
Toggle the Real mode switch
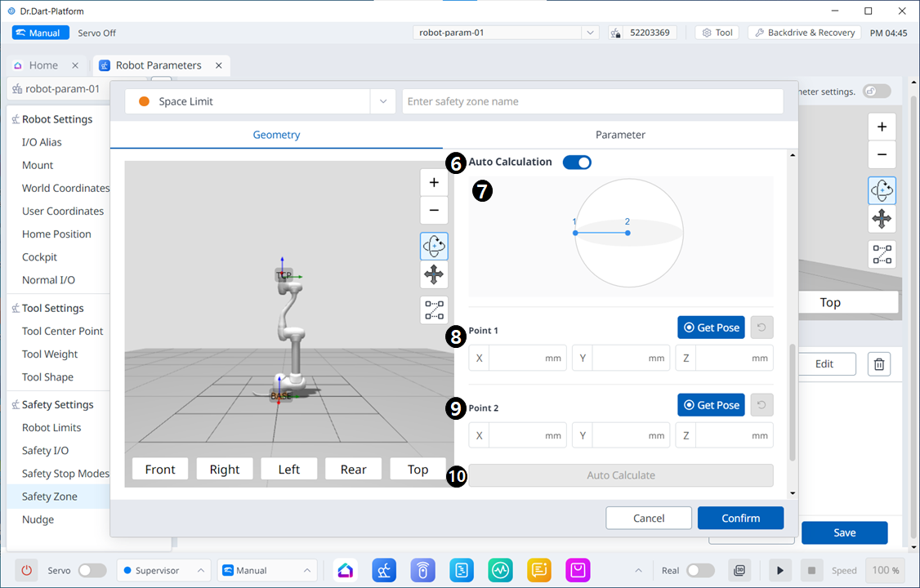[700, 570]
